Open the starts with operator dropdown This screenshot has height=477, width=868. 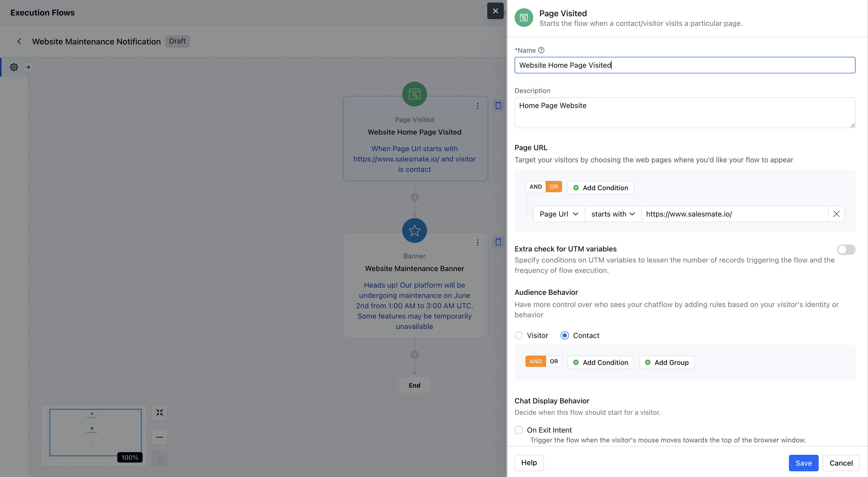pyautogui.click(x=613, y=214)
